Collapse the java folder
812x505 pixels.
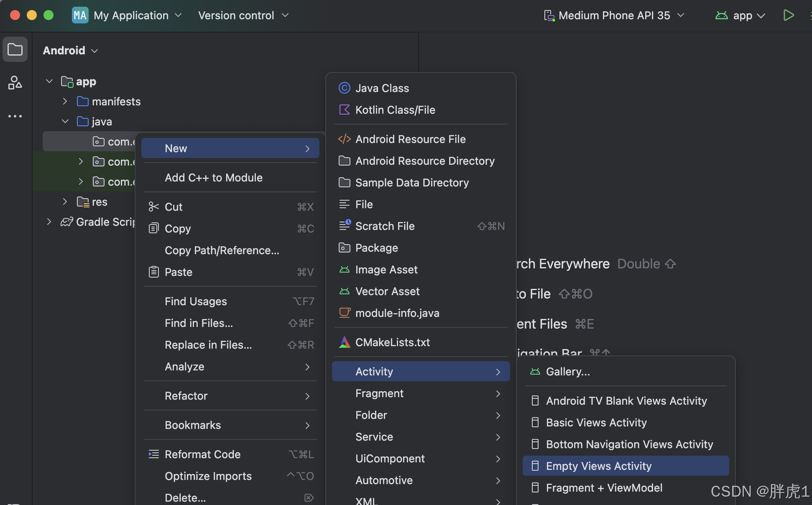coord(65,121)
